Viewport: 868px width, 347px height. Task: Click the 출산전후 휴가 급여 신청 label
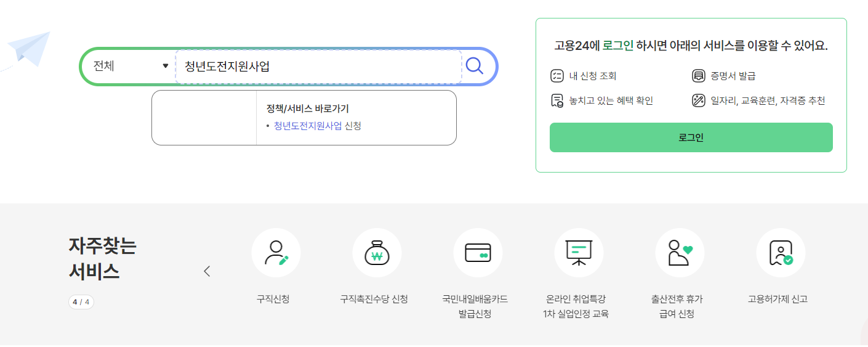(677, 307)
